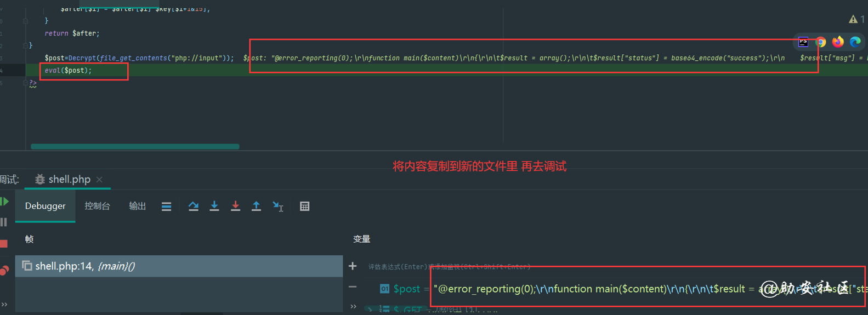Expand more variable pane actions chevrons
The height and width of the screenshot is (315, 868).
353,306
